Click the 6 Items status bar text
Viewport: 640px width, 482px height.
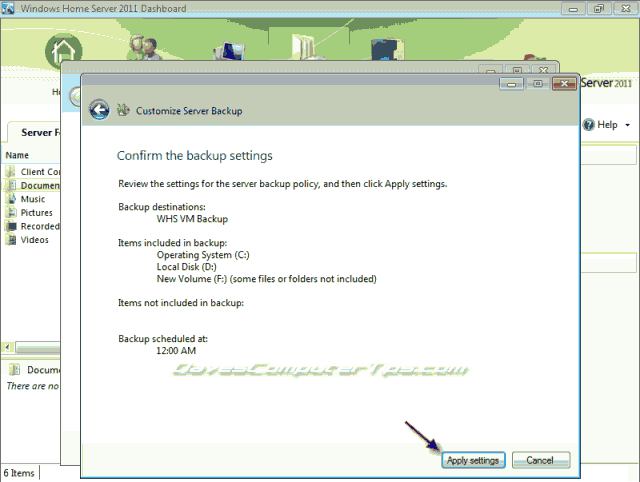click(x=19, y=473)
